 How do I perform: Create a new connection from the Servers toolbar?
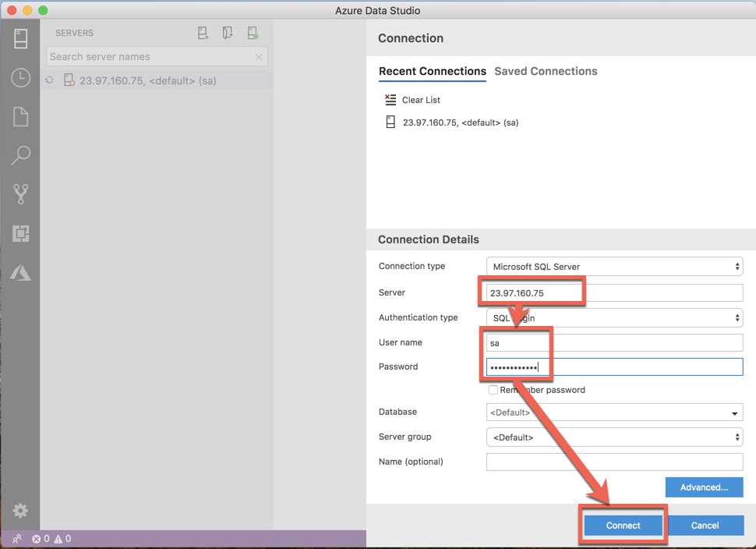click(x=203, y=33)
